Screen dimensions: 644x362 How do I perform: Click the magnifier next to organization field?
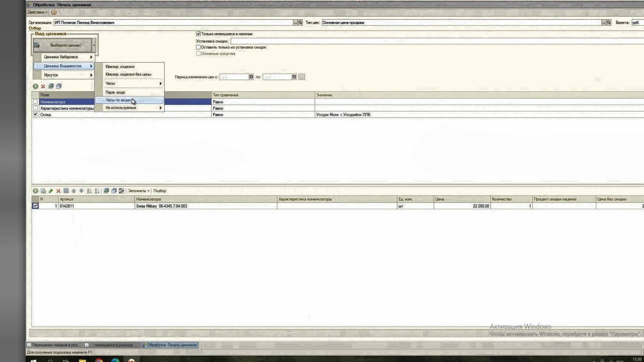click(300, 23)
